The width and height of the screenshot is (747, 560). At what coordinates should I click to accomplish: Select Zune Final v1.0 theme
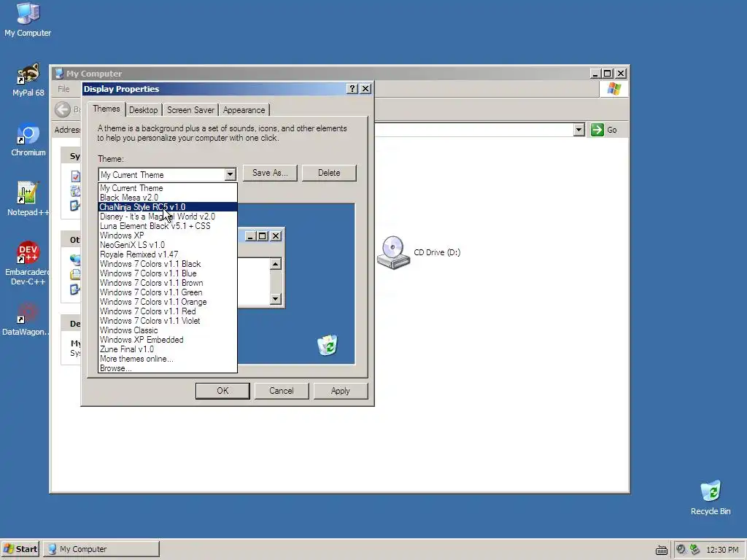coord(168,349)
